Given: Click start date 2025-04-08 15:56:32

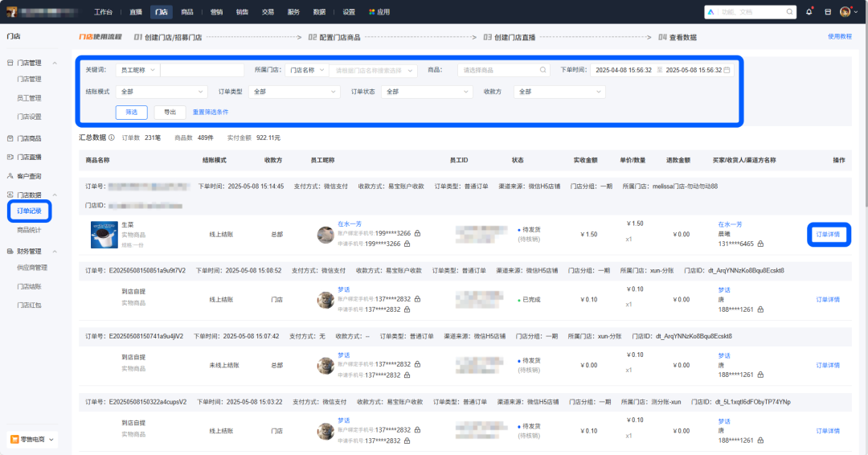Looking at the screenshot, I should coord(624,70).
